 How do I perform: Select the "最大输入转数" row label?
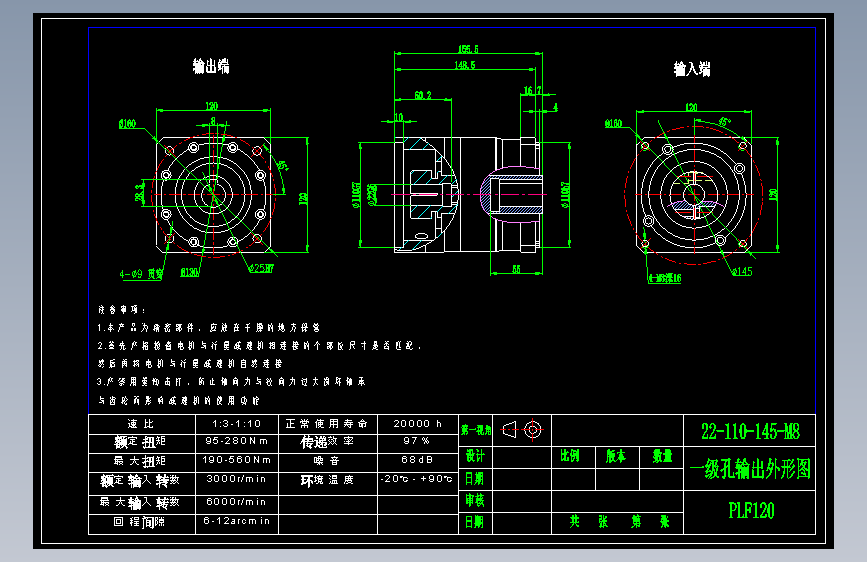[140, 503]
